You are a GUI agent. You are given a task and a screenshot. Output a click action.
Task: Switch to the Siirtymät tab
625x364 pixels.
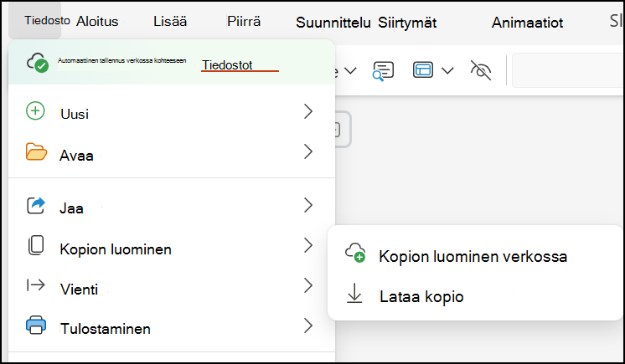407,23
